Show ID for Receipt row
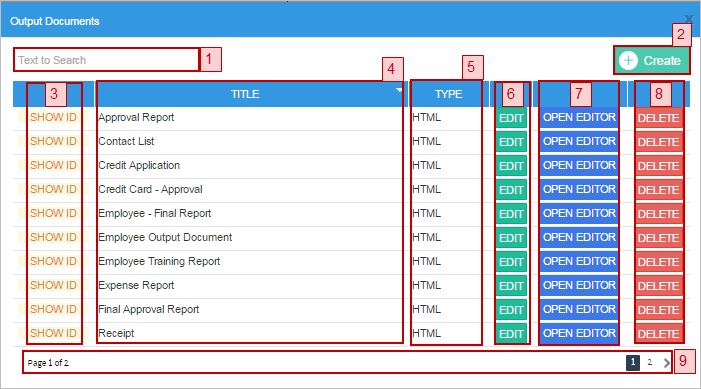Image resolution: width=701 pixels, height=389 pixels. [x=53, y=334]
